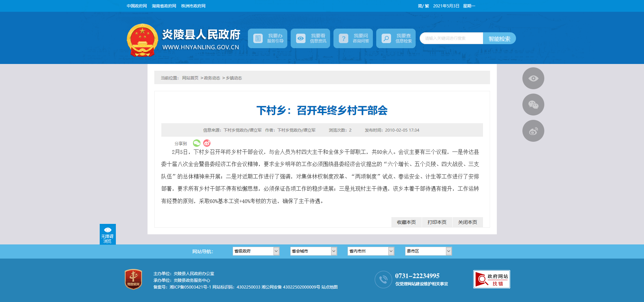Click the green WeChat share icon
Screen dimensions: 644x302
pos(197,143)
